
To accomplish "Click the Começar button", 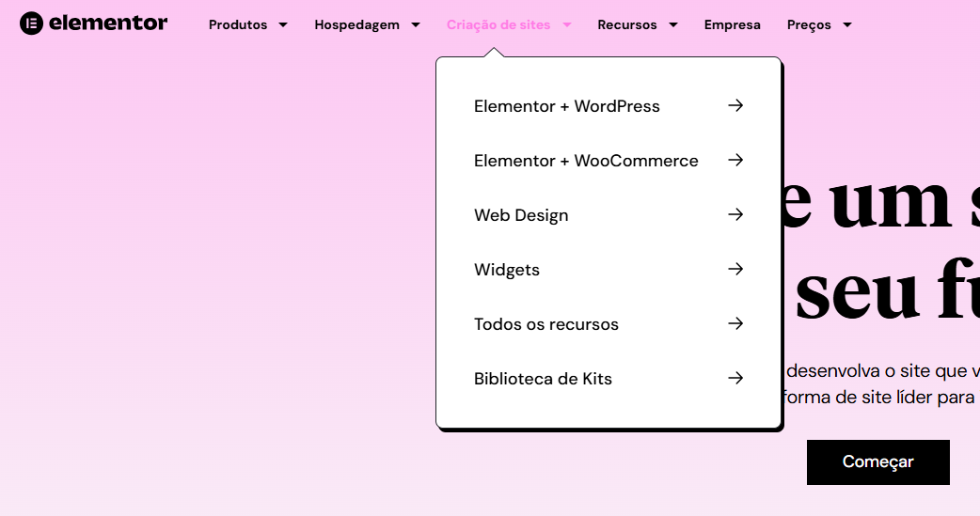I will tap(878, 462).
